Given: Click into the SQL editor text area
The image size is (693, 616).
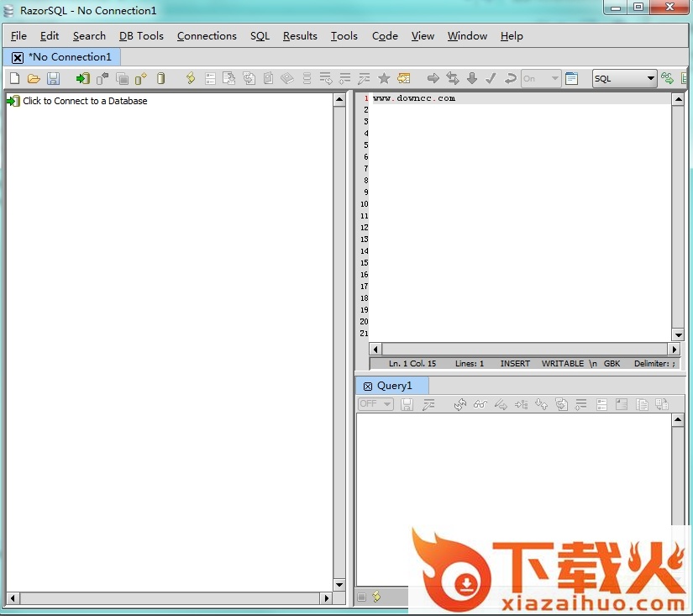Looking at the screenshot, I should point(521,210).
